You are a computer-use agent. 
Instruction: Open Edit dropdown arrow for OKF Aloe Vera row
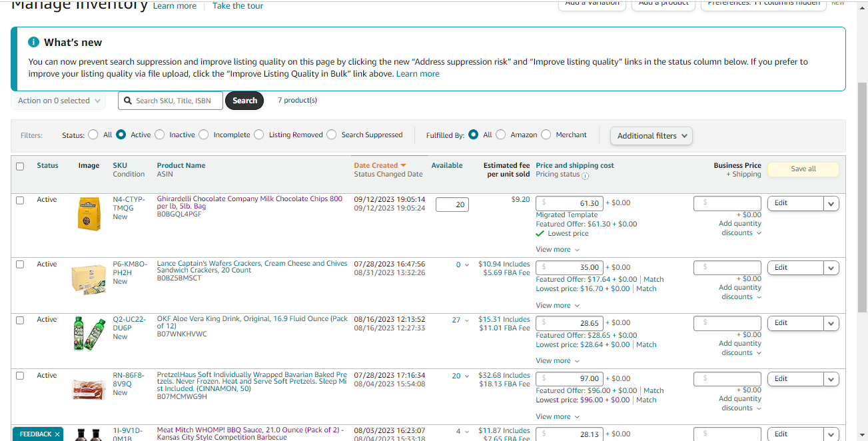point(831,323)
